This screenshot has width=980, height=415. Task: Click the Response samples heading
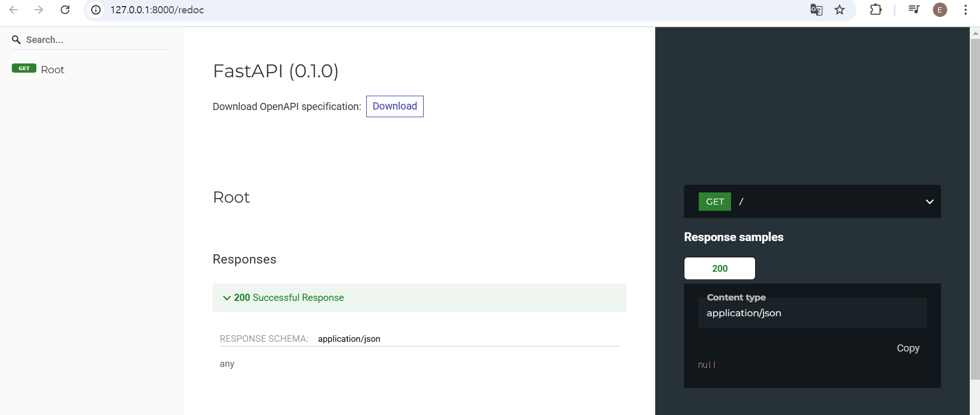click(734, 237)
